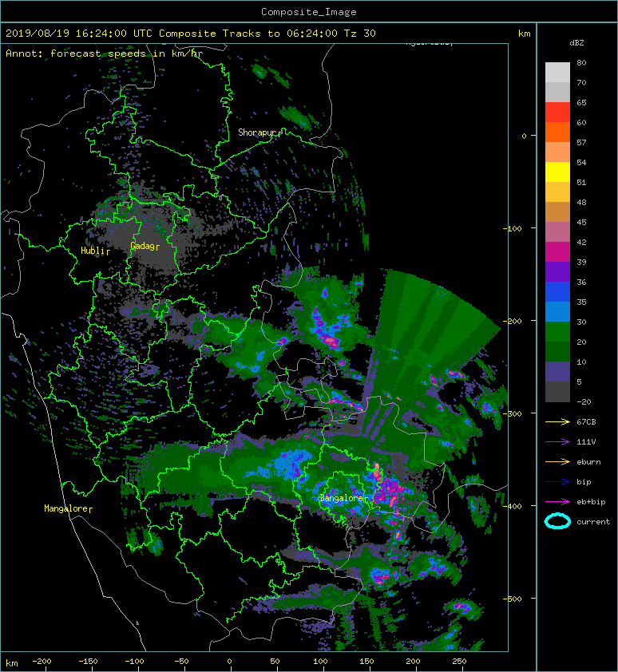Click the 111V legend label

click(x=586, y=441)
